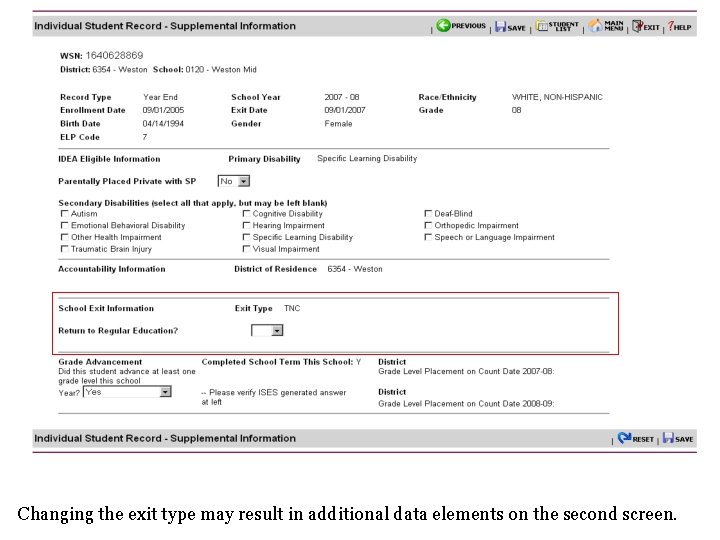720x540 pixels.
Task: Enable Traumatic Brain Injury checkbox
Action: (65, 249)
